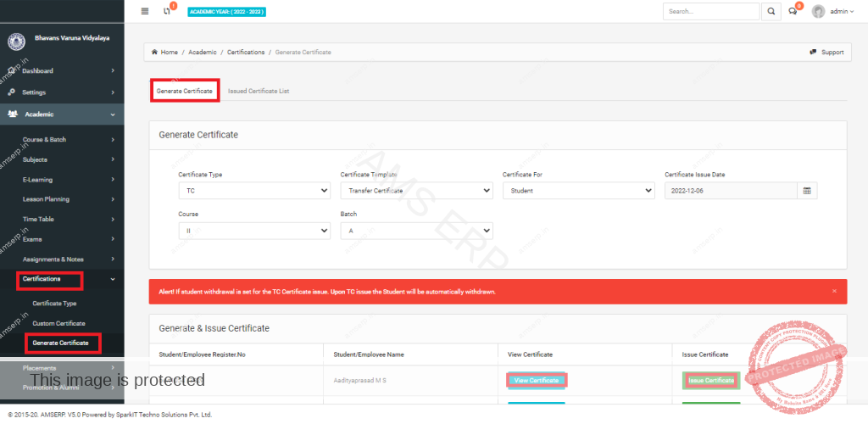Expand Assignments & Notes submenu

[x=62, y=259]
